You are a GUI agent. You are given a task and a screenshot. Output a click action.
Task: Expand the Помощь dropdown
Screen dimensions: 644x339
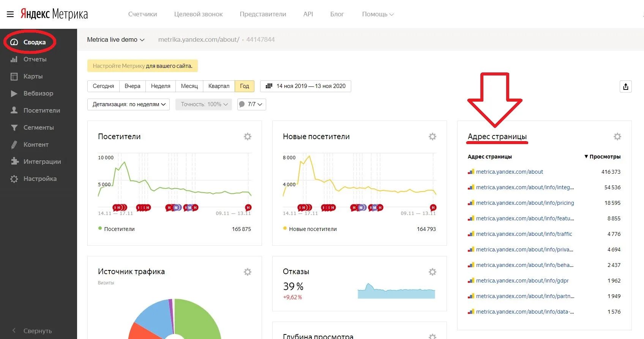[378, 14]
